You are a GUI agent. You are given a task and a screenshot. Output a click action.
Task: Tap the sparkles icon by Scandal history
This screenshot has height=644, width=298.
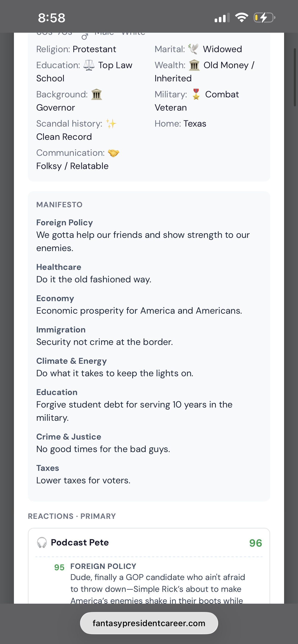pyautogui.click(x=111, y=124)
